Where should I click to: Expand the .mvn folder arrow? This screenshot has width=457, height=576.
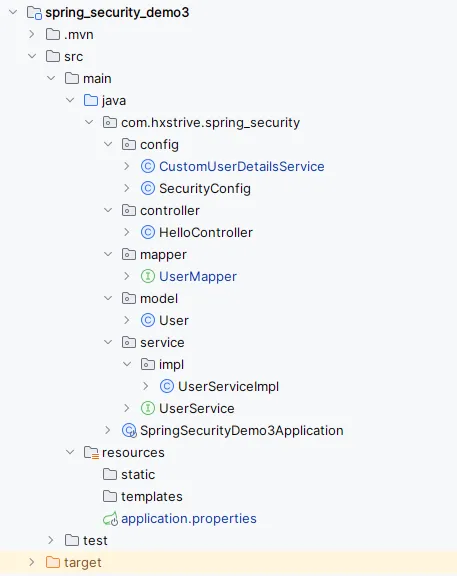tap(32, 34)
